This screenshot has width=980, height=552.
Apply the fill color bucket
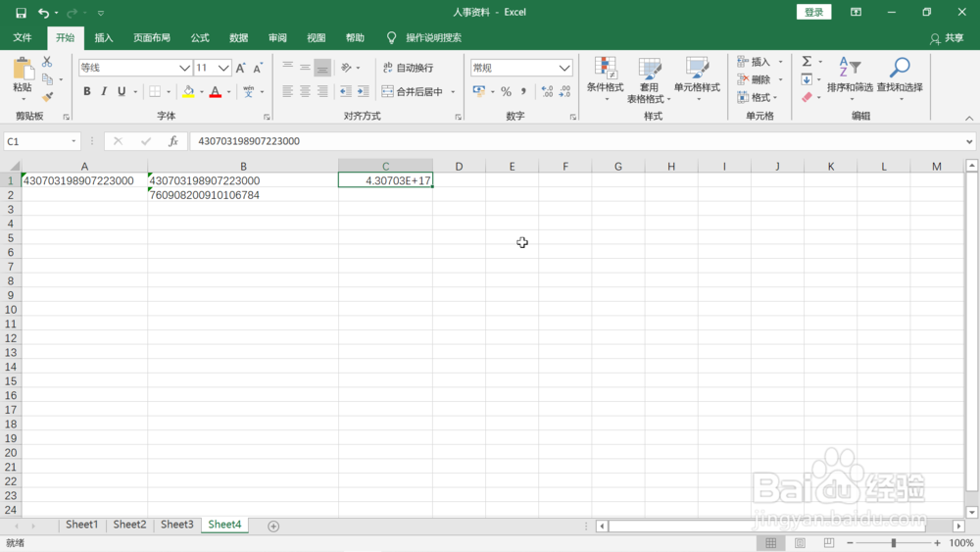click(188, 92)
